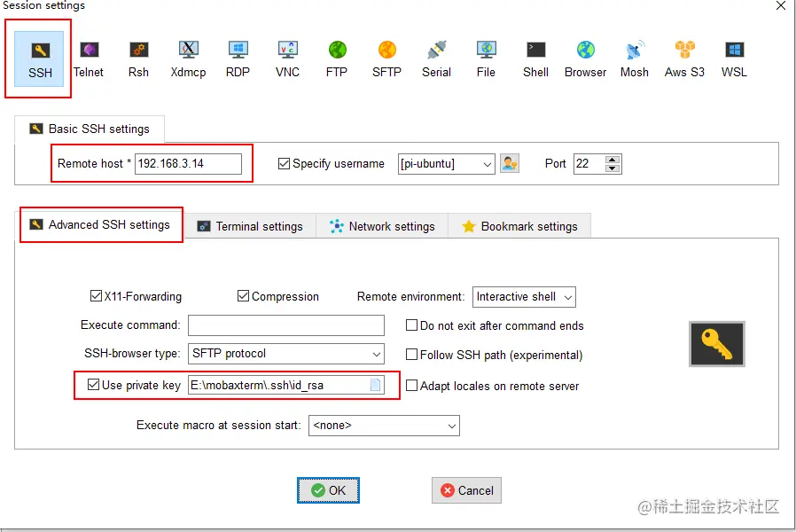
Task: Open the File session type
Action: [486, 59]
